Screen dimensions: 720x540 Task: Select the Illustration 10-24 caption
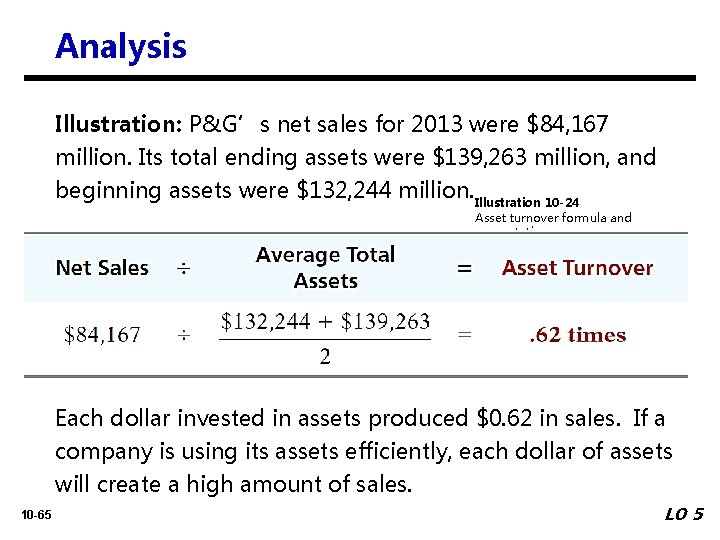pos(526,203)
